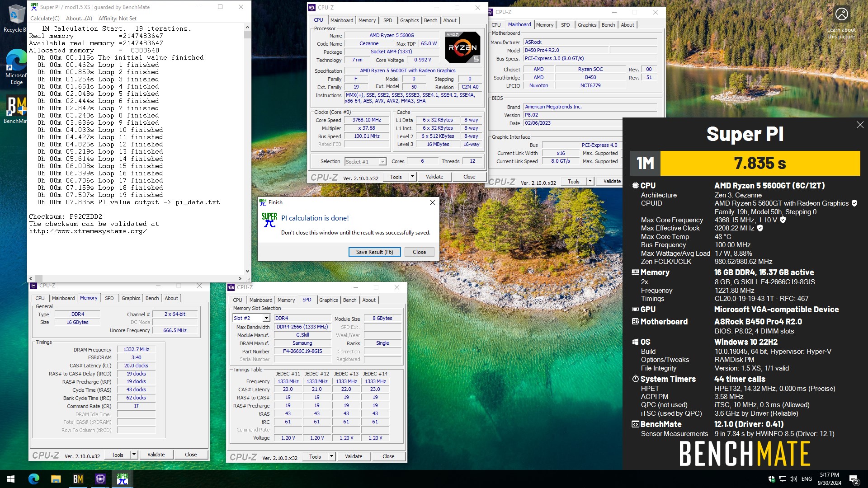Switch to CPU-Z in taskbar
The width and height of the screenshot is (868, 488).
pyautogui.click(x=100, y=479)
